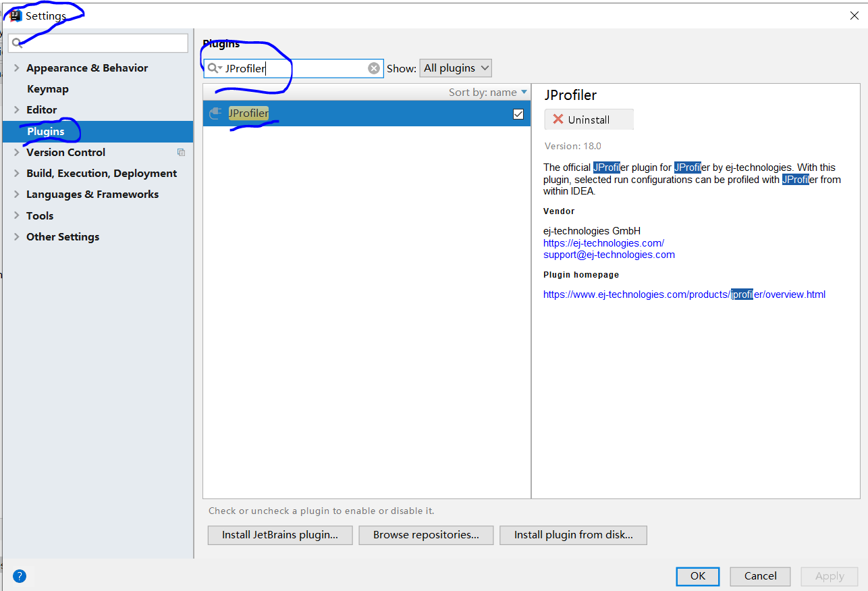Select Editor in settings sidebar

[x=40, y=109]
